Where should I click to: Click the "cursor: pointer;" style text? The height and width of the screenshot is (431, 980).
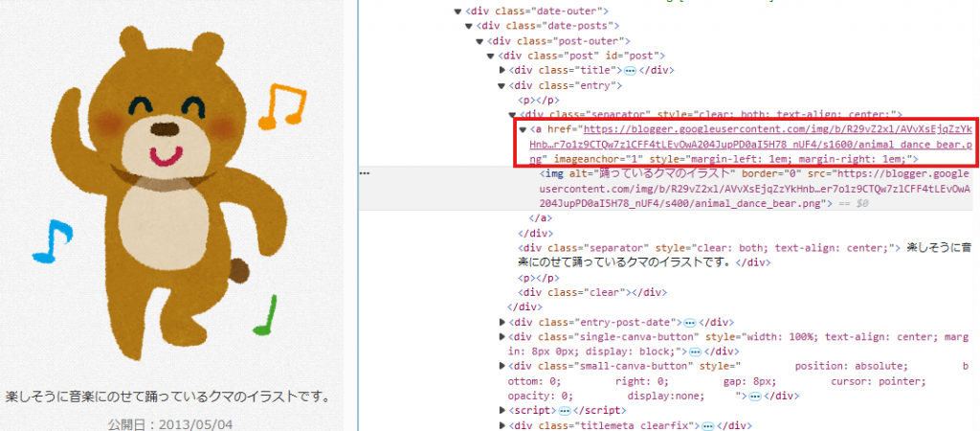tap(877, 381)
